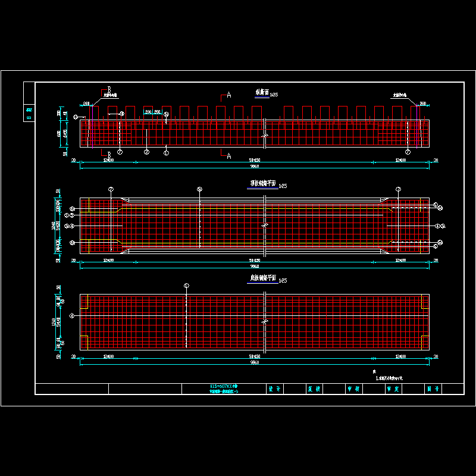
Task: Click the 审核 cell in the title block
Action: pos(353,389)
